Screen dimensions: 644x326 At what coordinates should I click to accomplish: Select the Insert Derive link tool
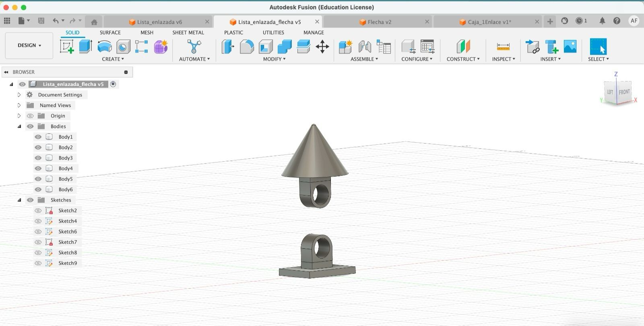[533, 47]
